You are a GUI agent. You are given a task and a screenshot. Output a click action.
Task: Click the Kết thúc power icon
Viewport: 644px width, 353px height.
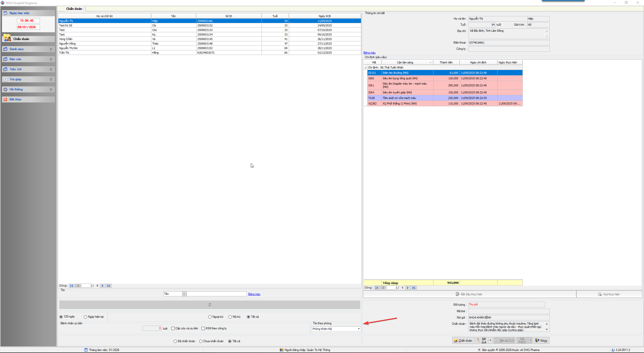[x=5, y=99]
